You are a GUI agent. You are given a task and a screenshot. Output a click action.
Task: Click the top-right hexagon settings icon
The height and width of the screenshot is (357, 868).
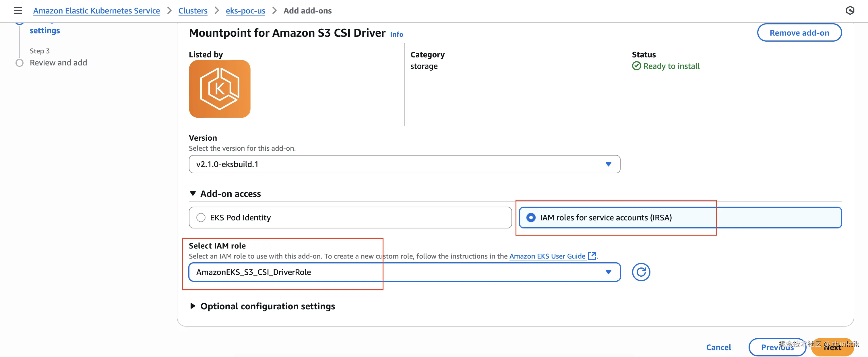click(850, 10)
